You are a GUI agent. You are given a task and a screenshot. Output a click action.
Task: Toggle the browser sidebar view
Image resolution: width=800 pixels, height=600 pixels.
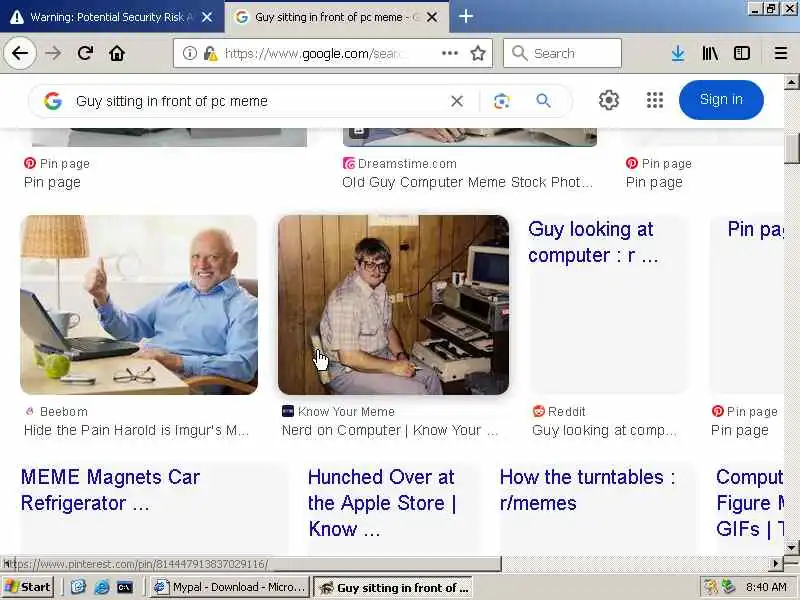741,53
